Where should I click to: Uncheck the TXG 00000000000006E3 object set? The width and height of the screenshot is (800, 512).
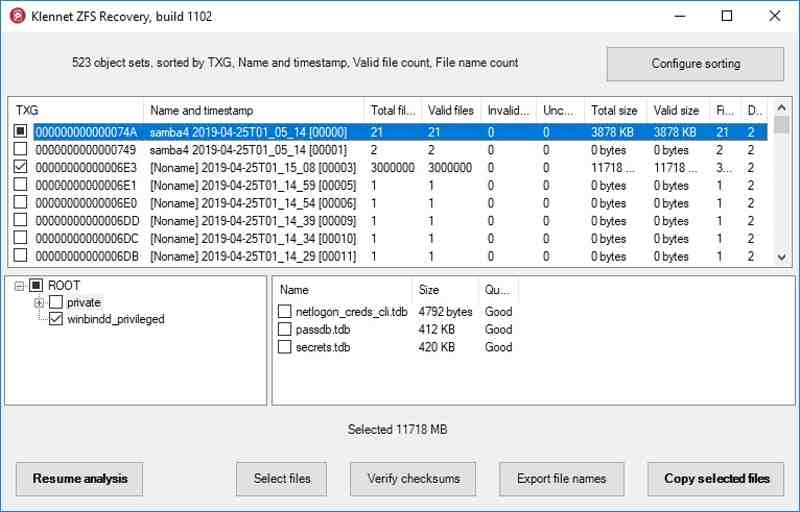point(21,168)
